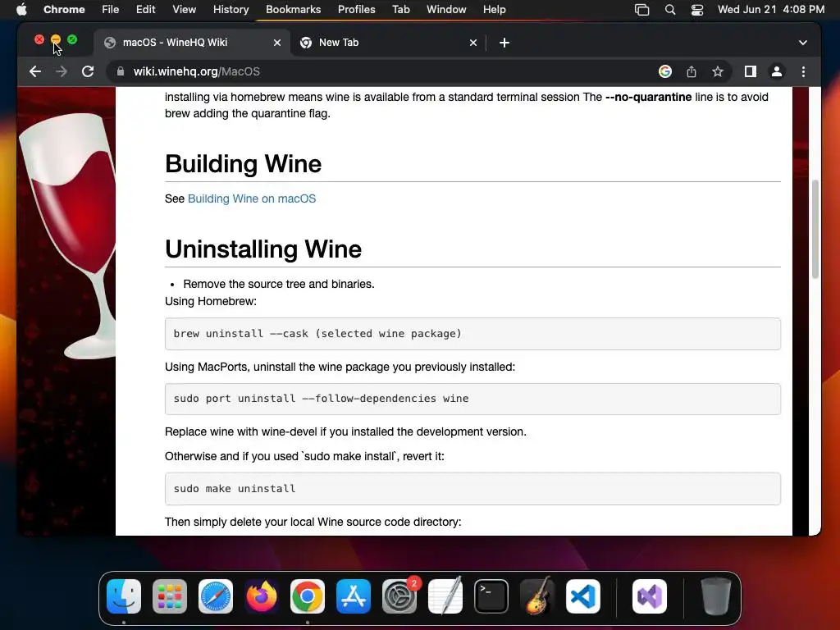Click the Chrome icon in the Dock
Screen dimensions: 840x630
tap(308, 596)
